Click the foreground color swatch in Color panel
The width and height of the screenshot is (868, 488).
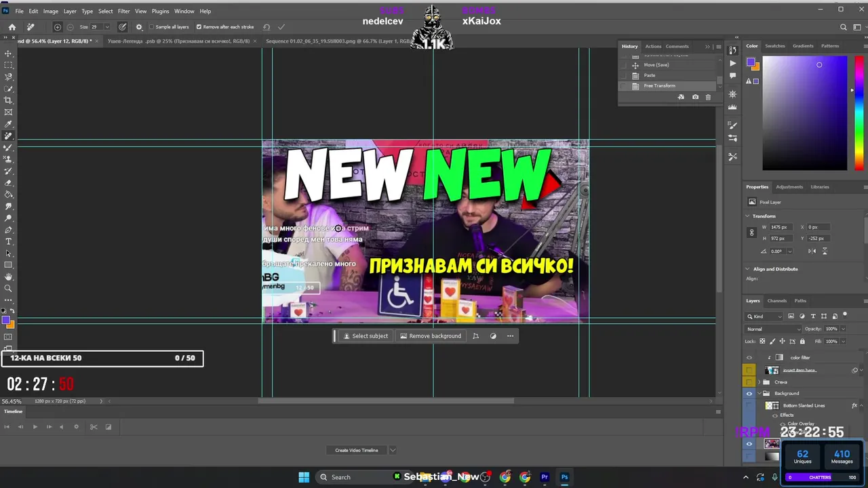pyautogui.click(x=751, y=62)
